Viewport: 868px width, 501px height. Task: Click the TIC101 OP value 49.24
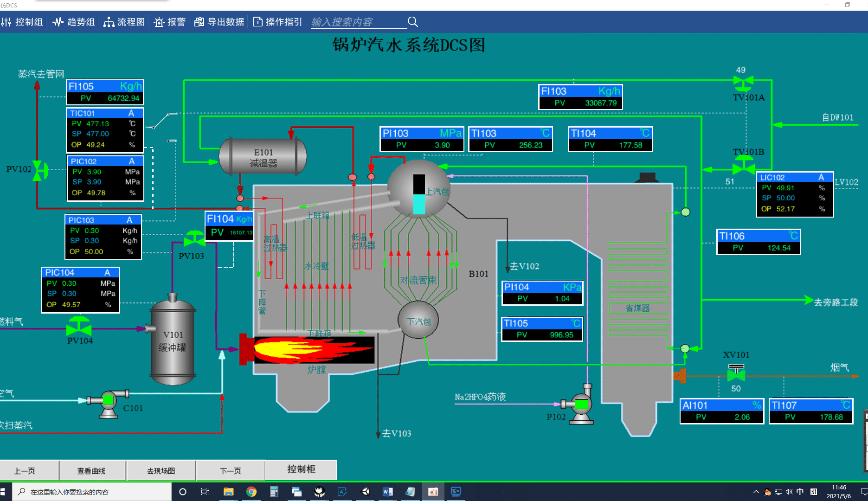(95, 145)
